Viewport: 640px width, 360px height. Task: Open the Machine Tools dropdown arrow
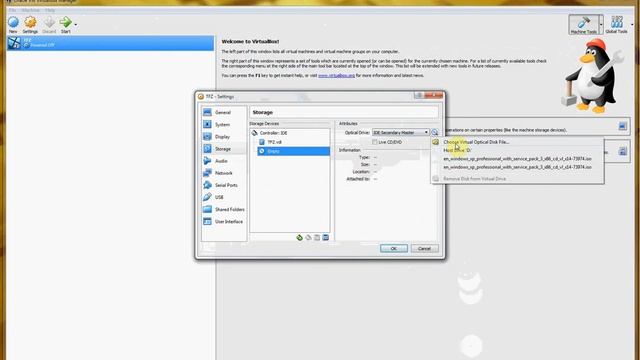click(601, 24)
